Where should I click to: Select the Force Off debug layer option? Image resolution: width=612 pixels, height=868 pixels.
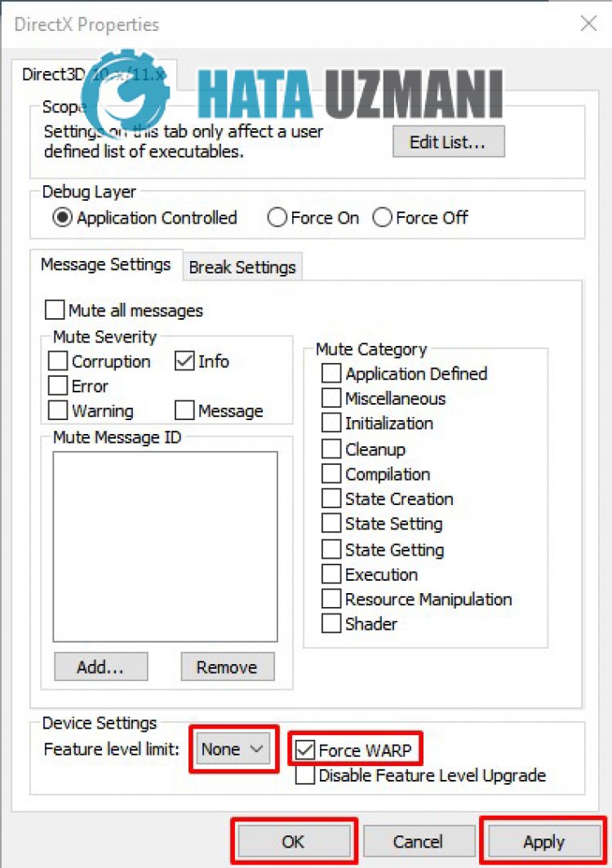pyautogui.click(x=382, y=218)
